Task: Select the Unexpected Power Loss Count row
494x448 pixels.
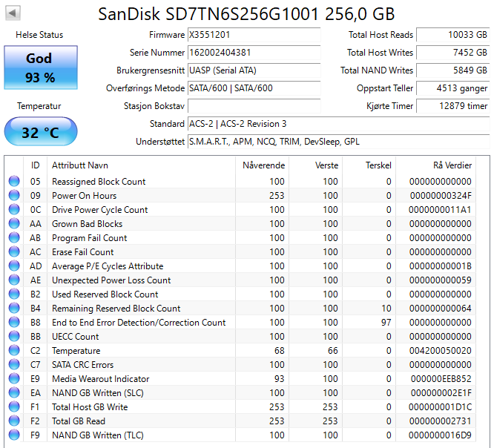Action: click(x=111, y=280)
